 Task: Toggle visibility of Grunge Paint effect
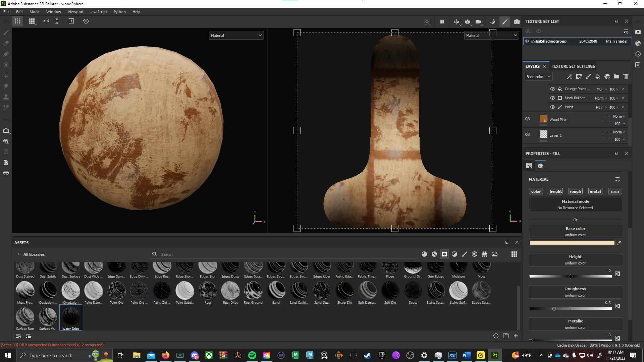[x=553, y=89]
